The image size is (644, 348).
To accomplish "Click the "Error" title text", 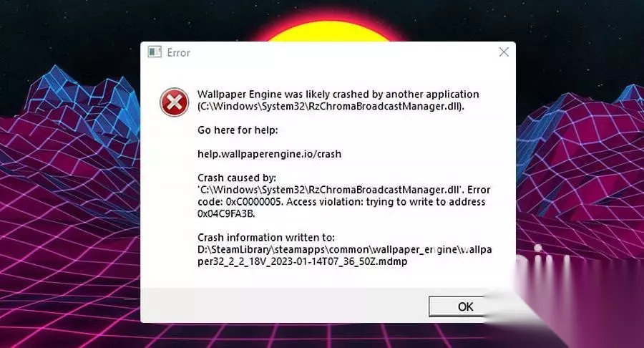I will pos(178,52).
